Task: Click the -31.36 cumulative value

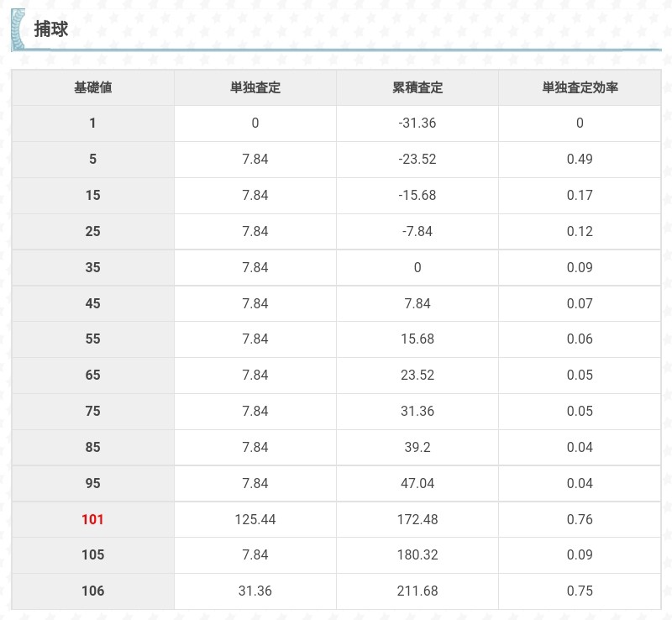Action: coord(417,123)
